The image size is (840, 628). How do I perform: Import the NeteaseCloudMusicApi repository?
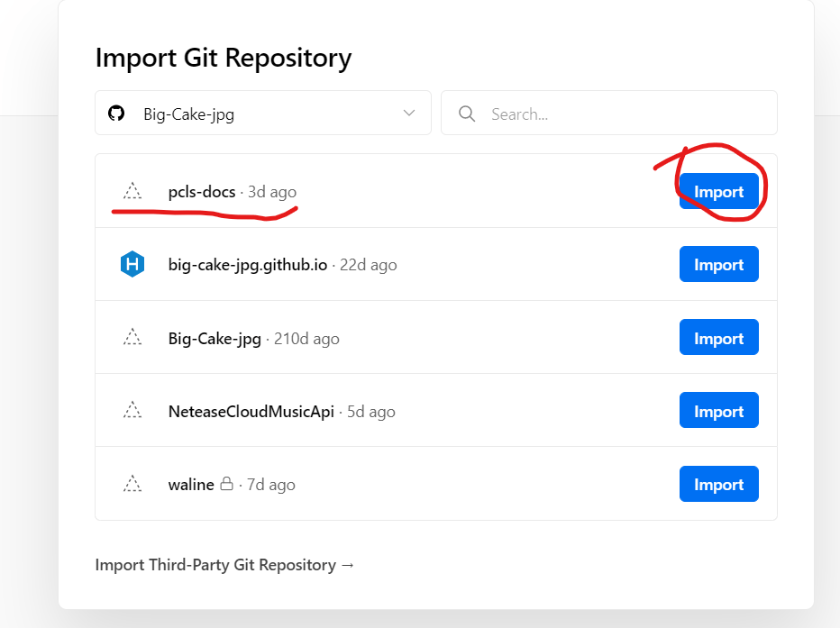718,411
